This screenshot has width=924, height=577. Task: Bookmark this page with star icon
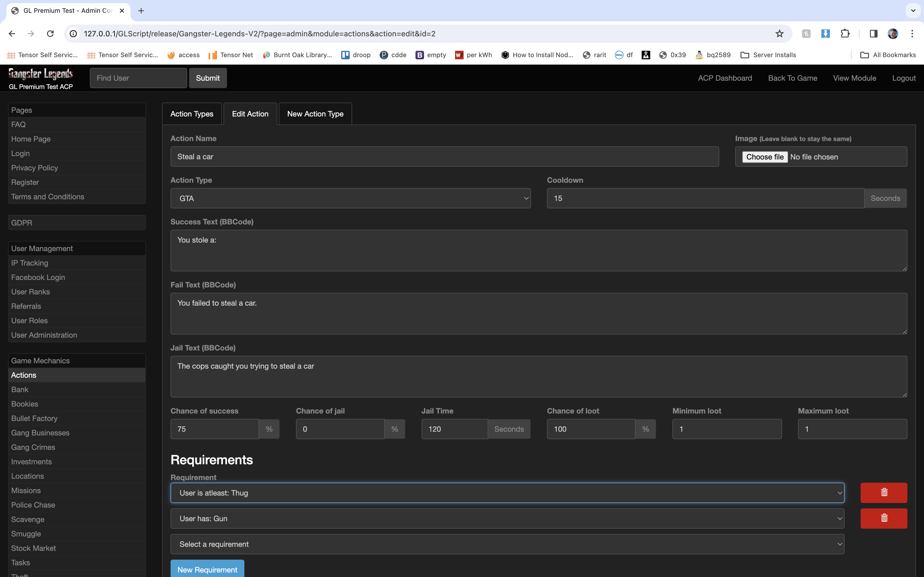coord(779,34)
